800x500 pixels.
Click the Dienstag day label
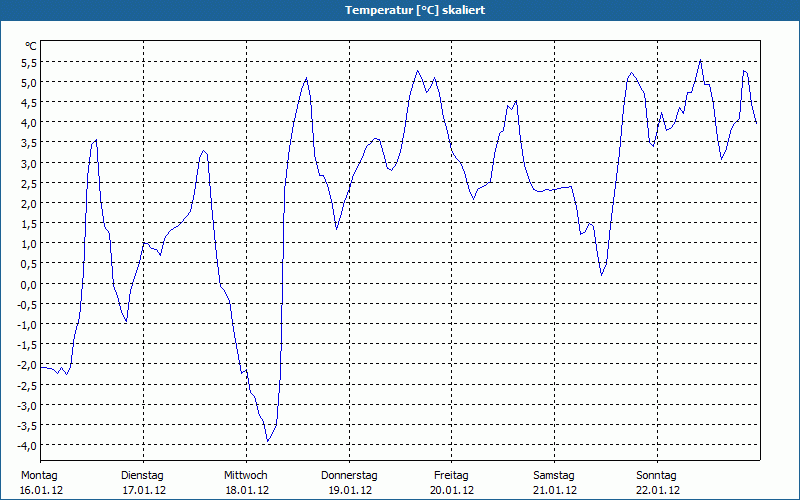[142, 476]
